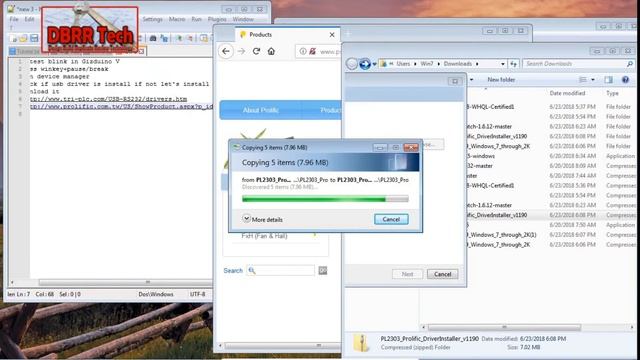
Task: Click UTF-8 in Notepad++ status bar
Action: [198, 294]
